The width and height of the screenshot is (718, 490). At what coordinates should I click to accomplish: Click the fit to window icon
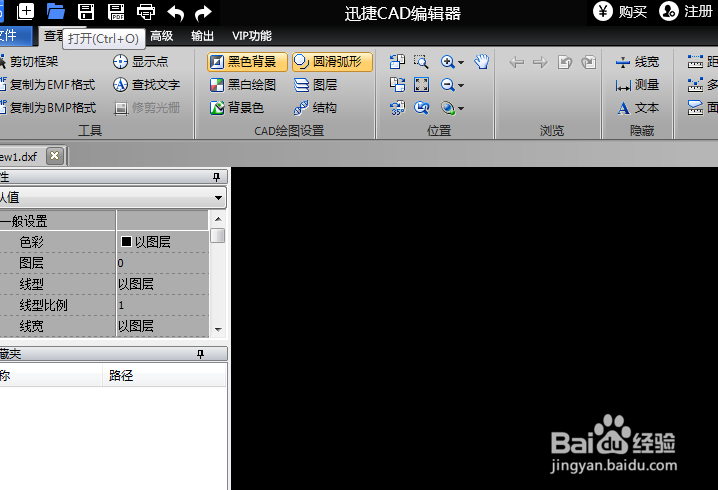pos(421,85)
